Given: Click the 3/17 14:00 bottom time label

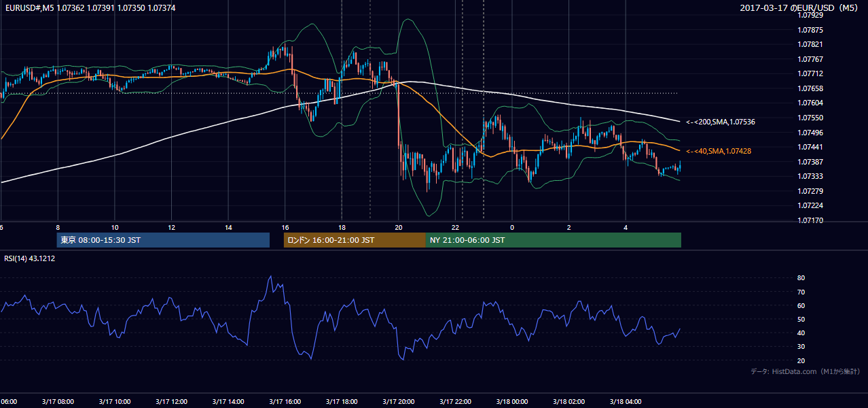Looking at the screenshot, I should (x=228, y=401).
